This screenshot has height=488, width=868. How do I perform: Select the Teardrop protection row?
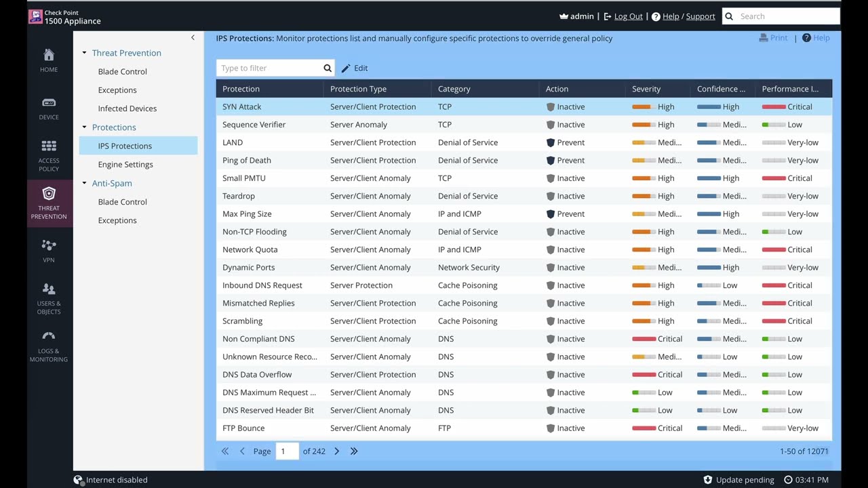524,196
